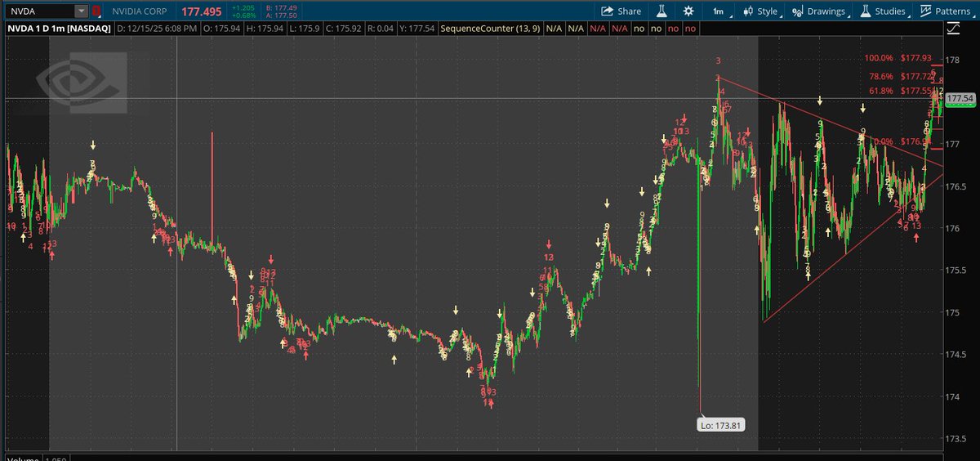Click the chart pattern icon on Patterns
This screenshot has height=461, width=980.
[x=926, y=11]
